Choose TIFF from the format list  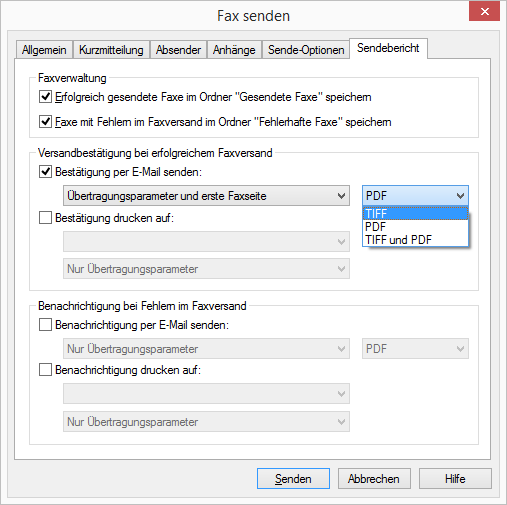click(415, 213)
